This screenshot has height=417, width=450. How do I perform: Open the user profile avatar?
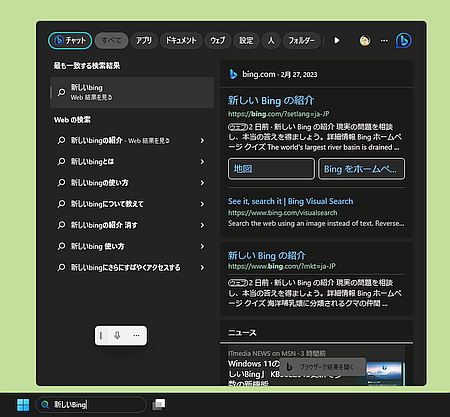[365, 41]
